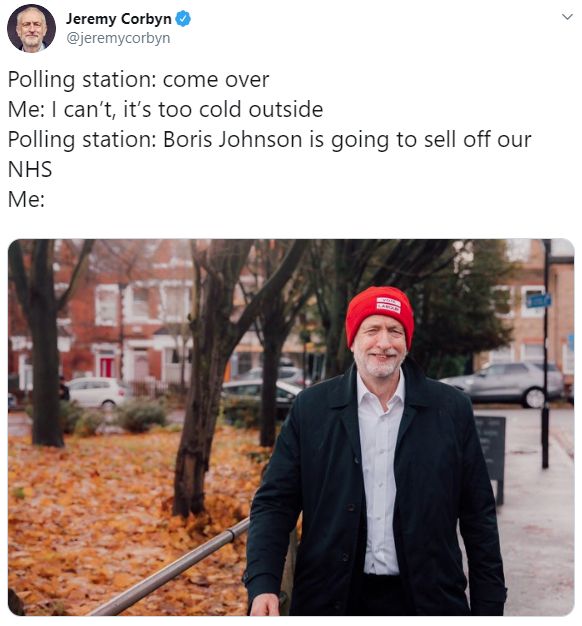Click the round profile avatar picture

click(x=32, y=28)
